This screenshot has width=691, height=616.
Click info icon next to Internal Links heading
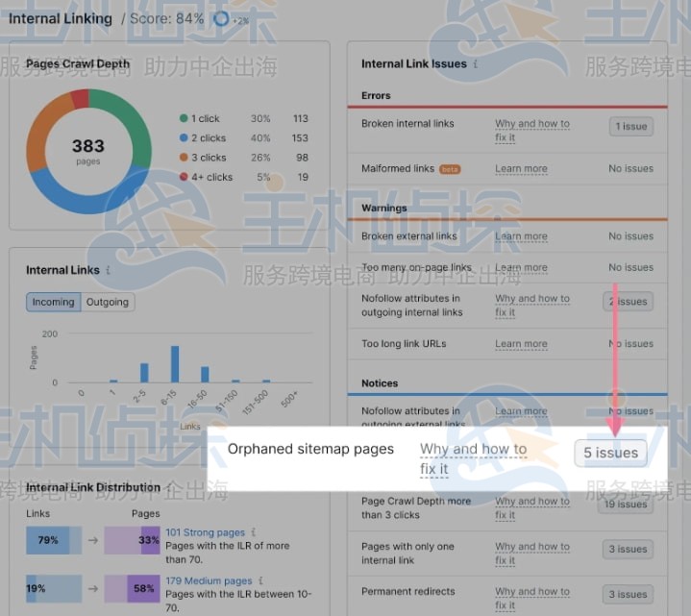click(109, 271)
